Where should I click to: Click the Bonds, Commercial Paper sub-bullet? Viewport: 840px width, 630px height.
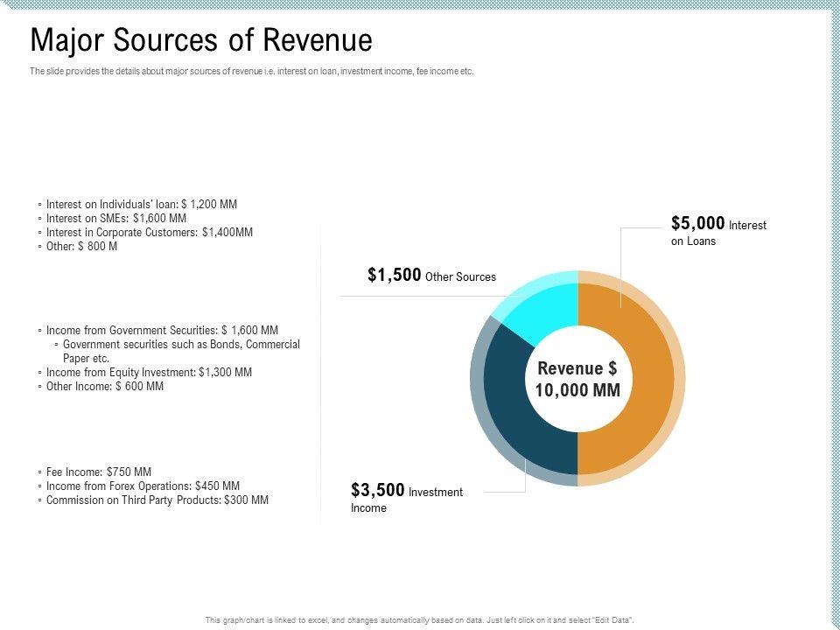tap(181, 351)
